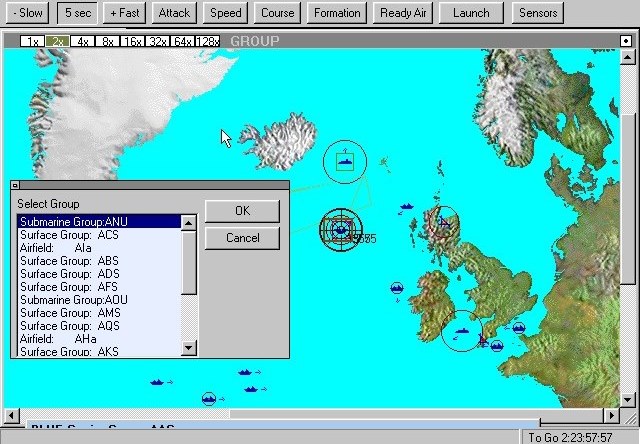Screen dimensions: 640x444
Task: Click the airfield icon in northern Scotland
Action: (x=444, y=220)
